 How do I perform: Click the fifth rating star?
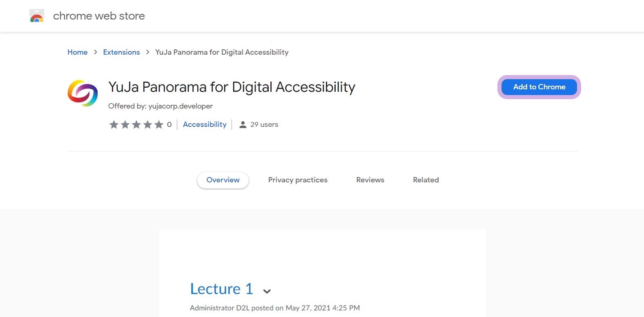(x=158, y=124)
